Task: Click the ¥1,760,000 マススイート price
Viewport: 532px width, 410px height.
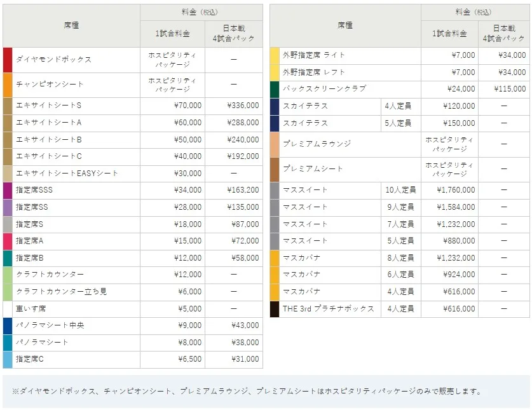Action: point(456,190)
